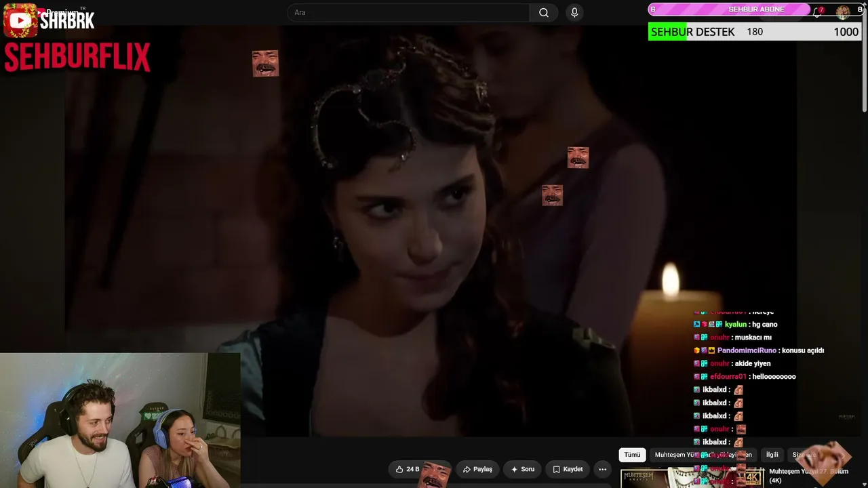Share the video using Paylaş

click(x=477, y=469)
